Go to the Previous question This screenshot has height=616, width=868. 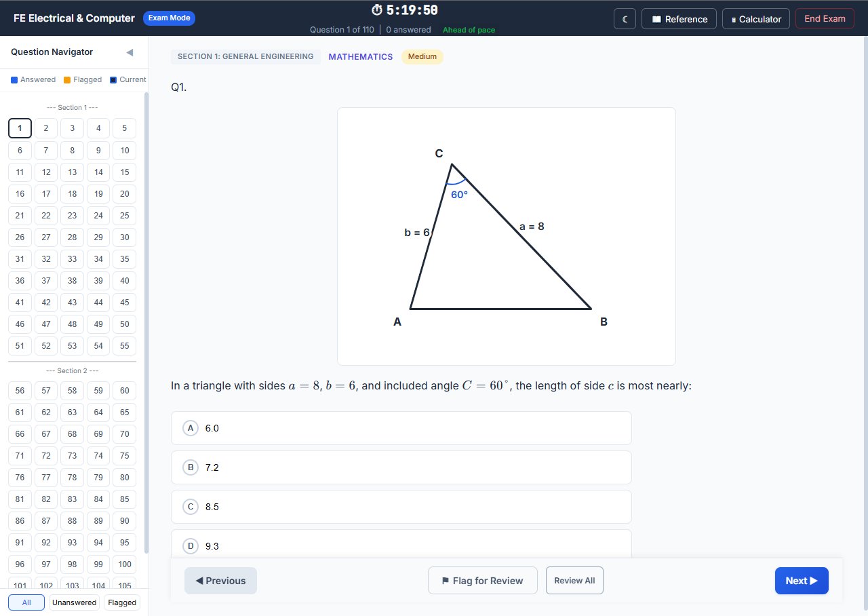point(220,581)
